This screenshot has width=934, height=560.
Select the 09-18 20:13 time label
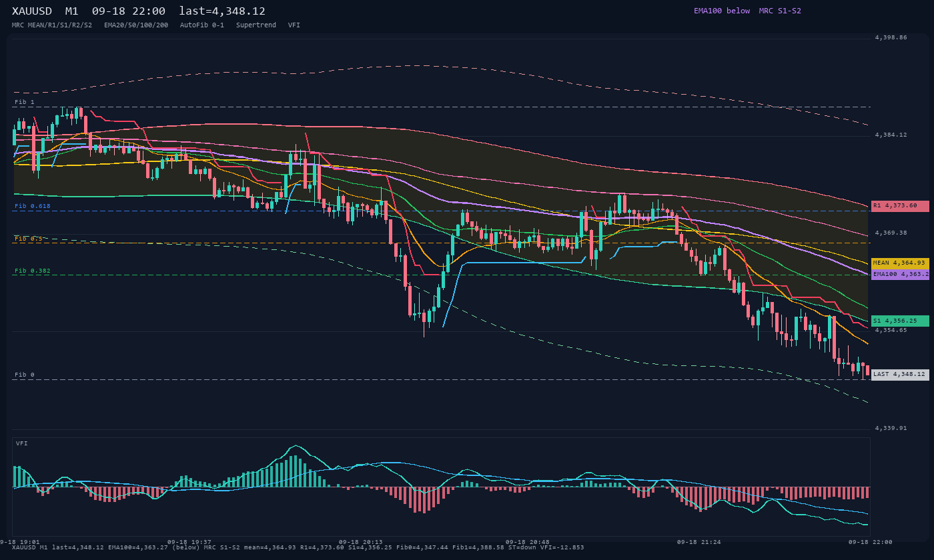[x=361, y=542]
